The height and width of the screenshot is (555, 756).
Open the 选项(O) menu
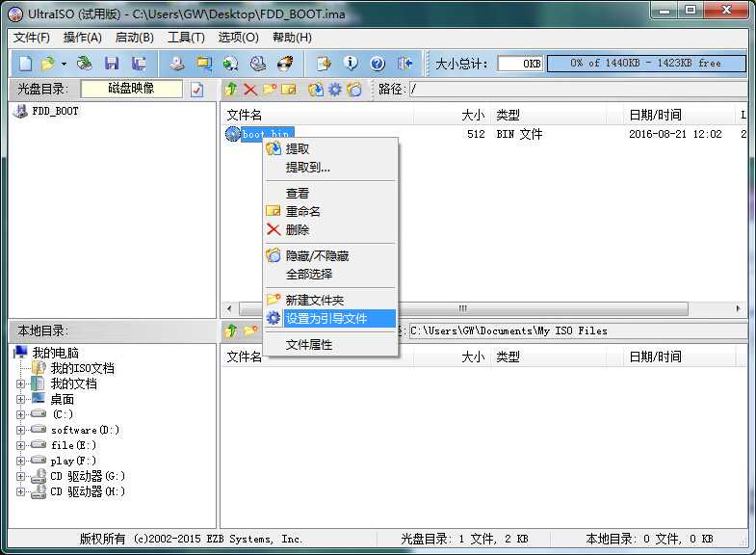(x=238, y=38)
